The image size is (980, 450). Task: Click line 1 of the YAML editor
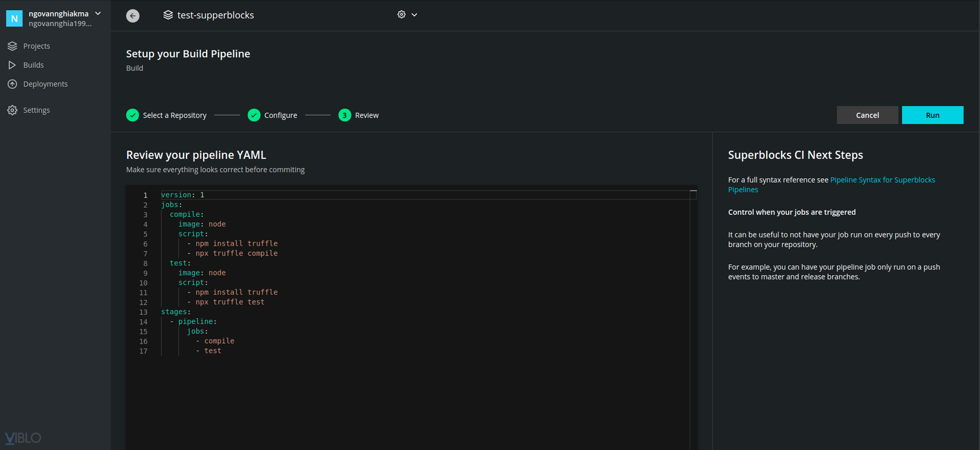point(416,195)
